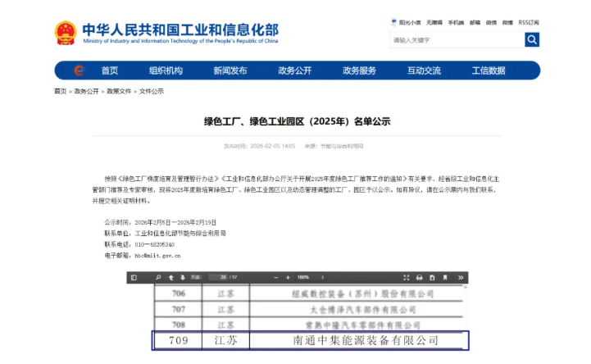This screenshot has width=591, height=364.
Task: Go to 工信数据 in the navigation bar
Action: coord(488,71)
